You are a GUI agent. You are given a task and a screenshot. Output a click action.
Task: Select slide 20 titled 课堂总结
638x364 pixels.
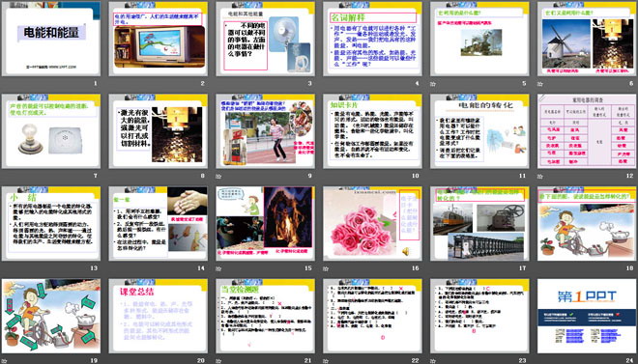point(159,316)
